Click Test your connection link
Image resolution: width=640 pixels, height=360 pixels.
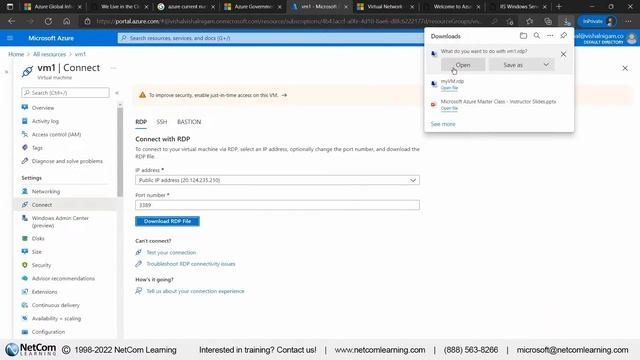point(171,253)
